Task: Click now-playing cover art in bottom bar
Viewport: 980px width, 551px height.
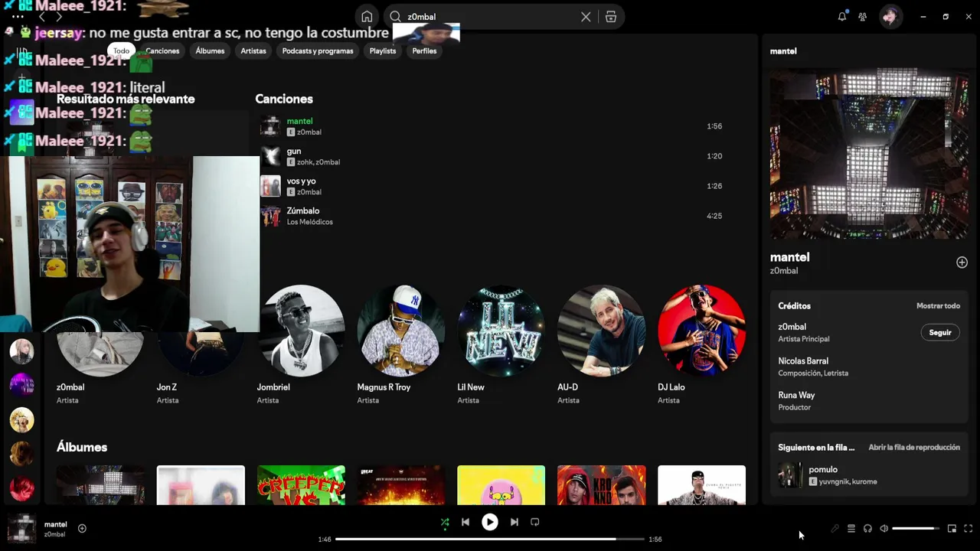Action: click(21, 529)
